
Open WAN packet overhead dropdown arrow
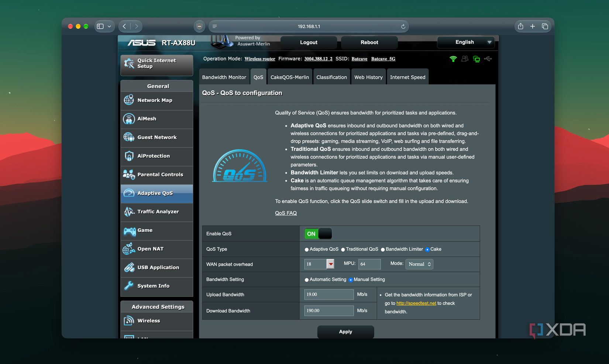coord(331,264)
